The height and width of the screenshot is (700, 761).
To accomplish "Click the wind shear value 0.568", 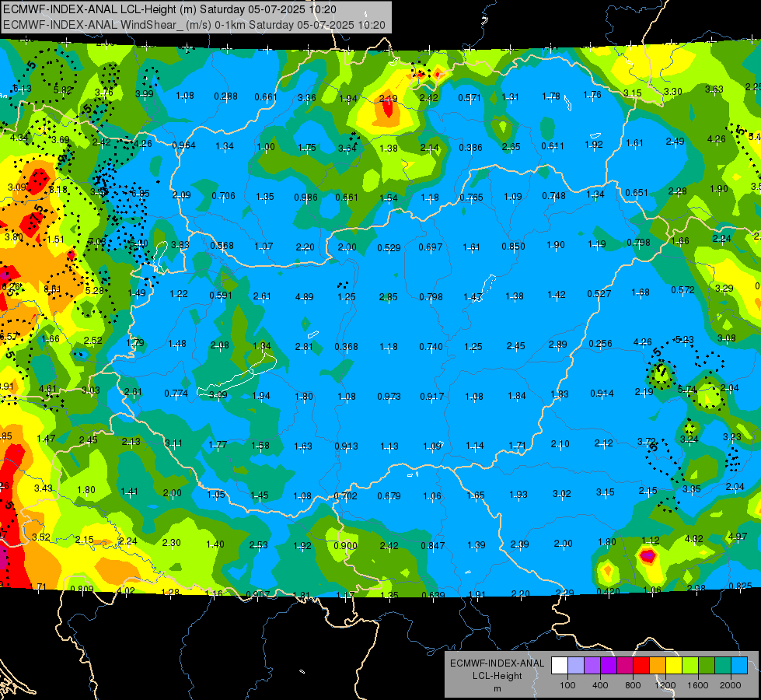I will (222, 245).
